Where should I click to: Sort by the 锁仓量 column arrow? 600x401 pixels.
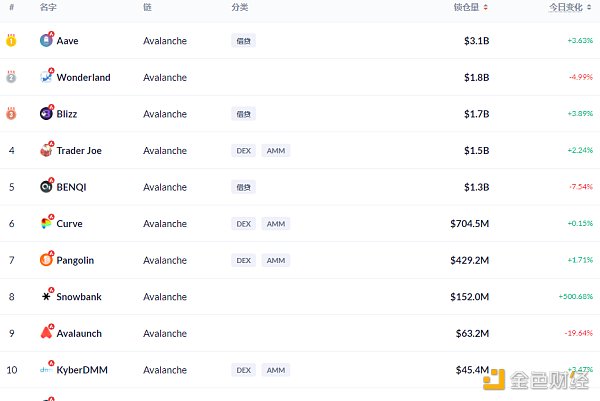(x=486, y=7)
